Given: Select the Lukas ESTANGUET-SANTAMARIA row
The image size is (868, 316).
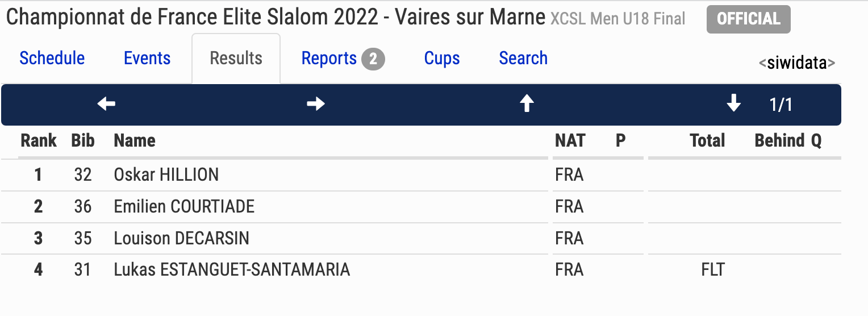Looking at the screenshot, I should [421, 269].
